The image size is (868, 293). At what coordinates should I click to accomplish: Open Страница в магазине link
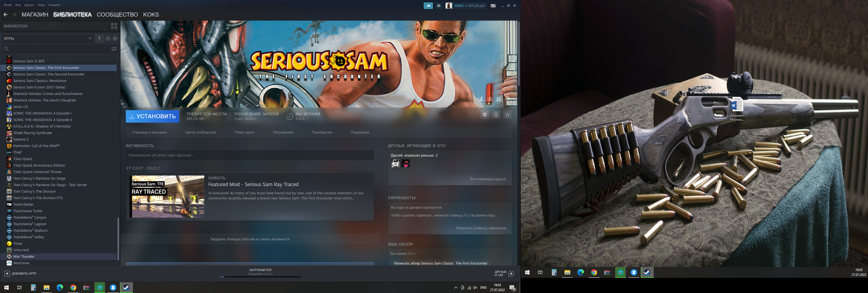point(149,132)
